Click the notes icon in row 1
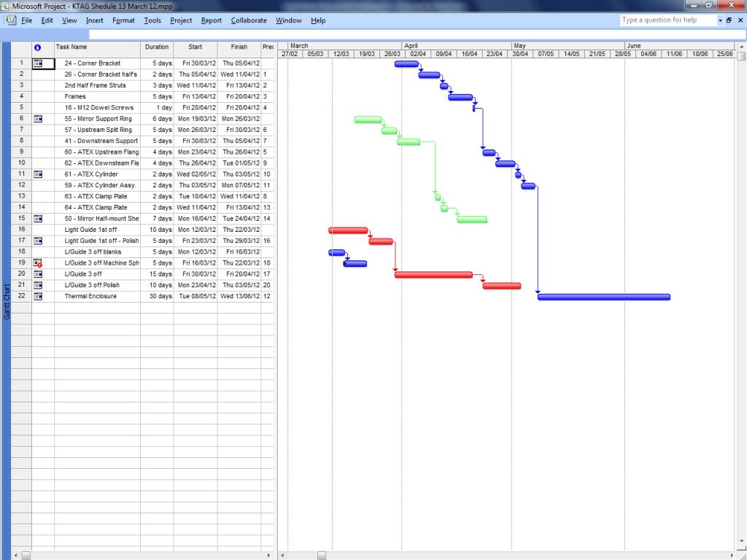 click(38, 63)
